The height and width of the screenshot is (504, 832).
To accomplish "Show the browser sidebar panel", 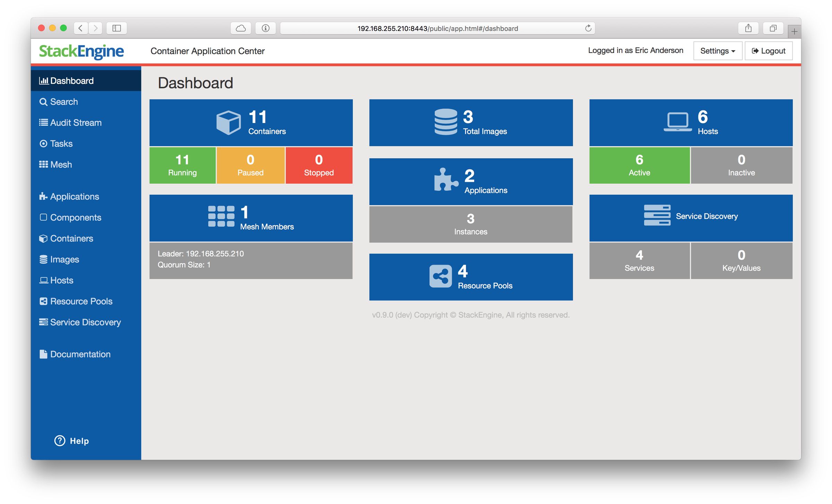I will (116, 28).
